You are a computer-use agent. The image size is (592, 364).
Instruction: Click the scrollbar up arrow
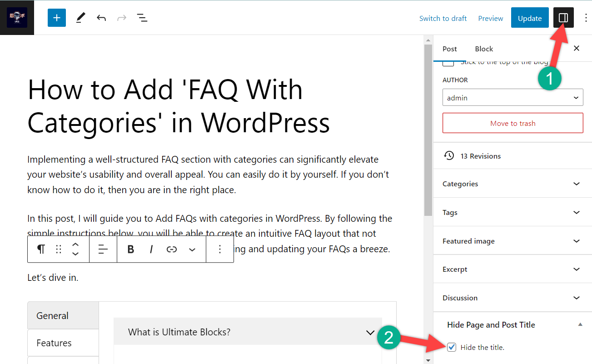click(x=428, y=40)
